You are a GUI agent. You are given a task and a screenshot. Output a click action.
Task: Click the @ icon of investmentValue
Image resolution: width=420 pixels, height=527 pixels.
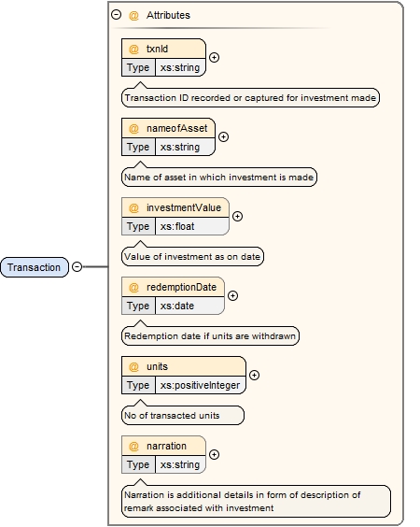133,208
